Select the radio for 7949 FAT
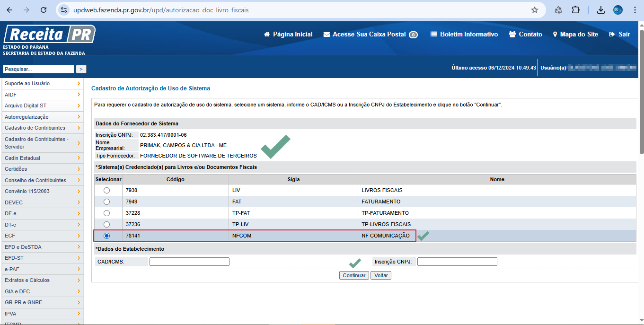Viewport: 644px width, 325px height. (x=106, y=202)
